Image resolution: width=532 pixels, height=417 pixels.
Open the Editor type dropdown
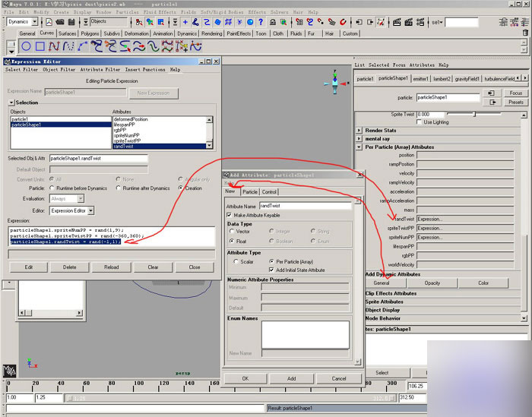(91, 210)
